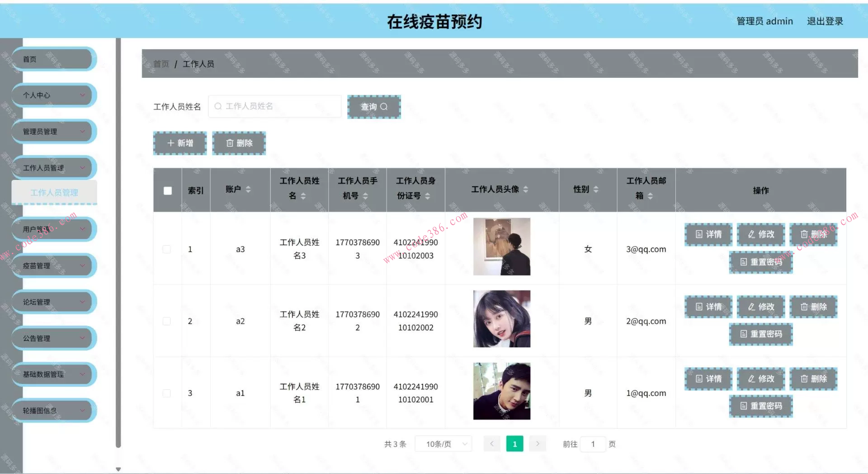Click 修改 for account a3
Viewport: 868px width, 474px height.
tap(761, 234)
